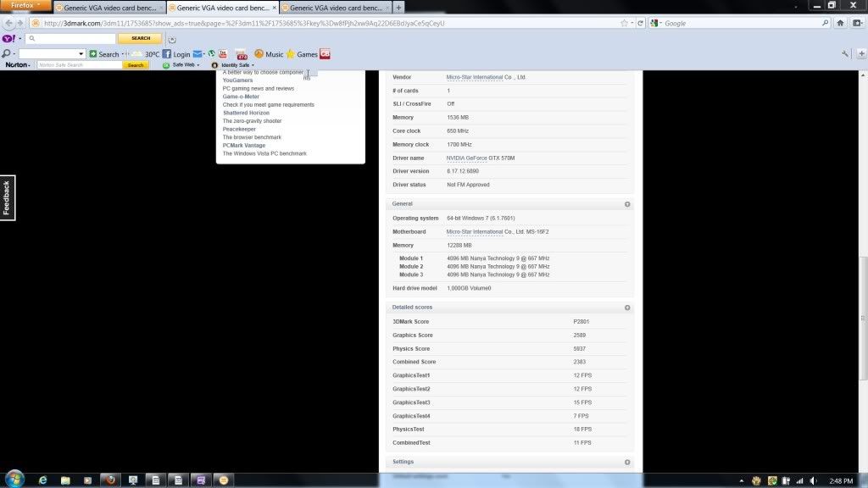Open the Firefox application menu
Screen dimensions: 868x488
[25, 6]
